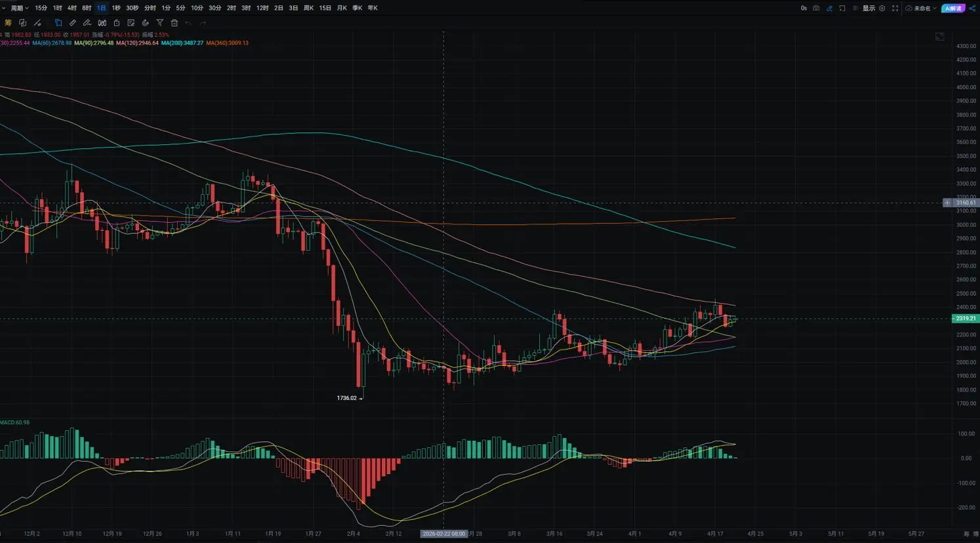This screenshot has height=543, width=980.
Task: Choose the freehand pen drawing tool
Action: click(x=87, y=23)
